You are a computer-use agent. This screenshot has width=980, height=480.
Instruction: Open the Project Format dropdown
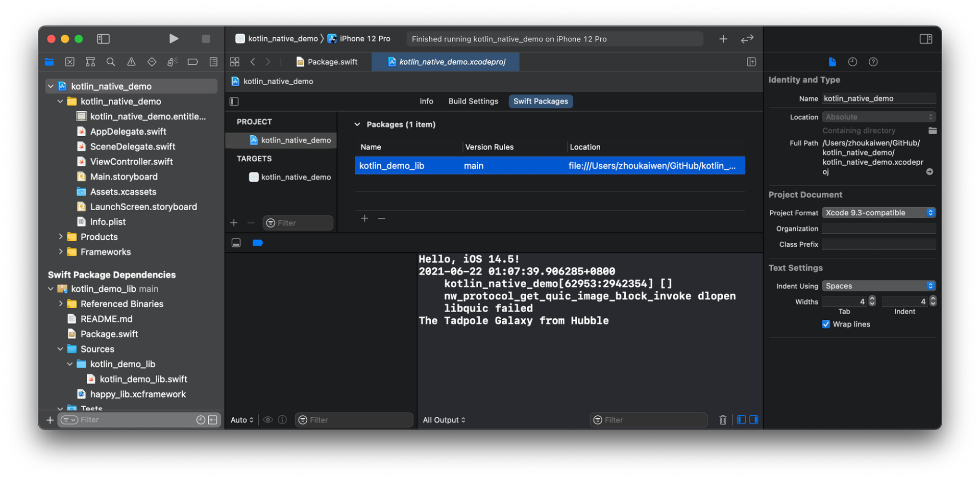(x=878, y=212)
